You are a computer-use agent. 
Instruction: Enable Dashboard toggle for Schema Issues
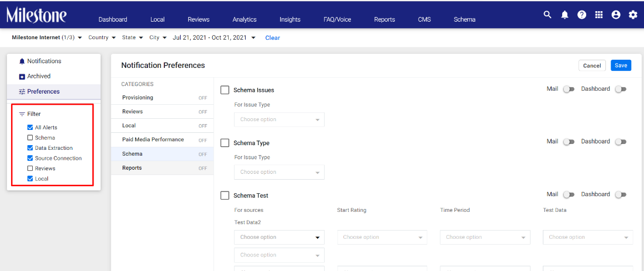[x=621, y=89]
